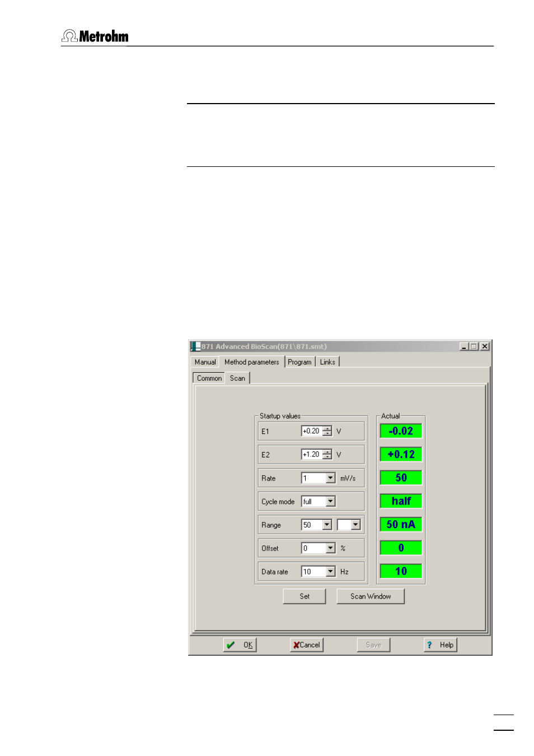
Task: Increase the E1 value with up arrow
Action: click(x=327, y=428)
